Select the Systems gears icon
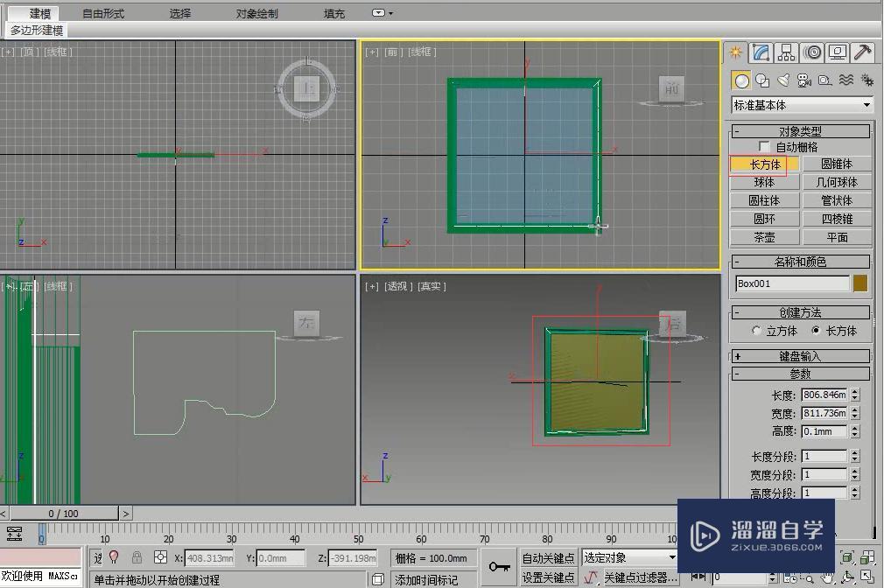 (x=867, y=80)
